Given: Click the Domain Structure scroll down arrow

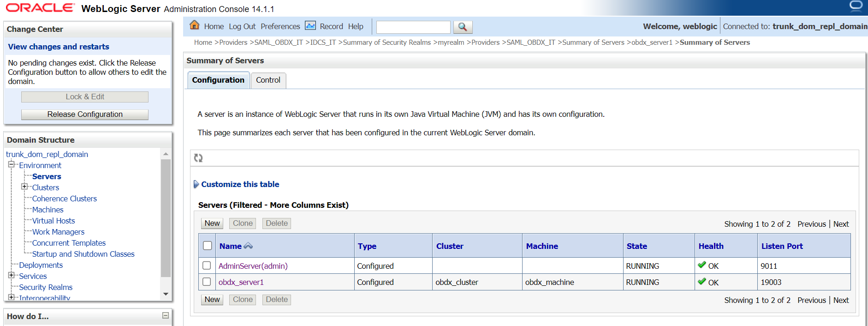Looking at the screenshot, I should [166, 294].
